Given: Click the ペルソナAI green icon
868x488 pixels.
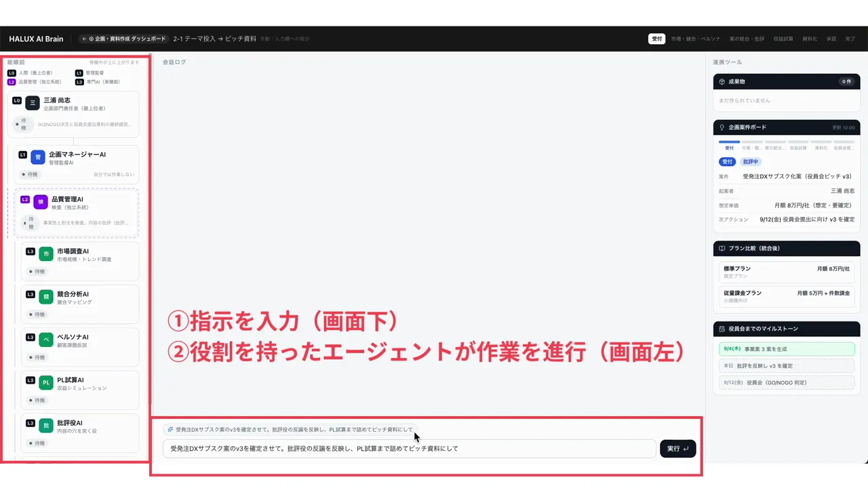Looking at the screenshot, I should 46,340.
